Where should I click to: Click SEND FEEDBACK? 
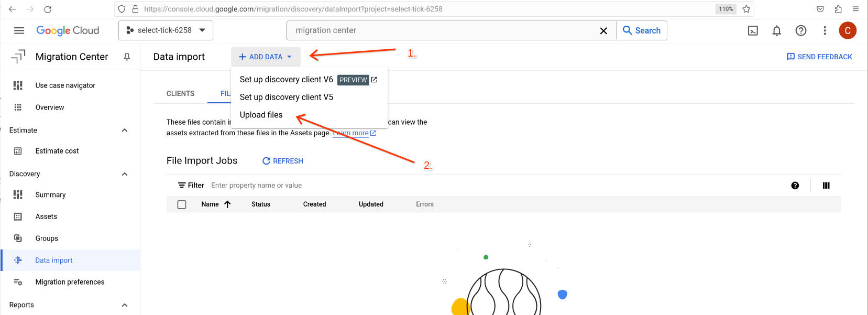click(819, 57)
